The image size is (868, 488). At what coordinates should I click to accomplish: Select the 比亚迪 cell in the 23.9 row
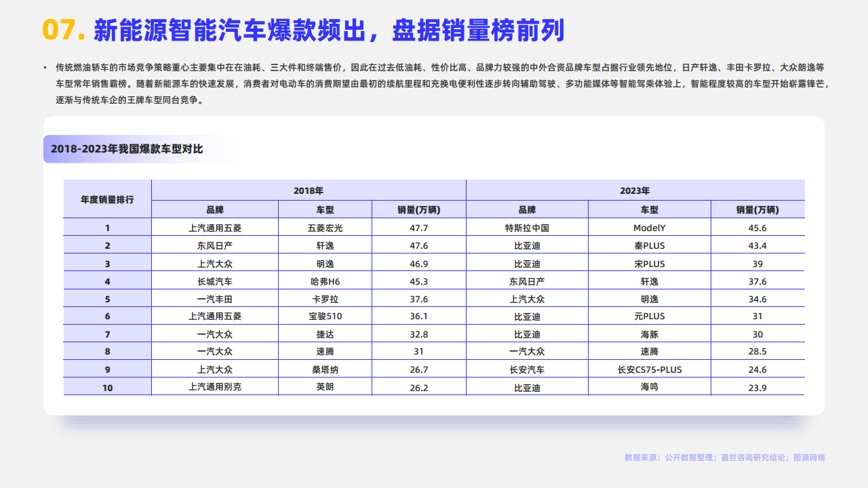(527, 387)
